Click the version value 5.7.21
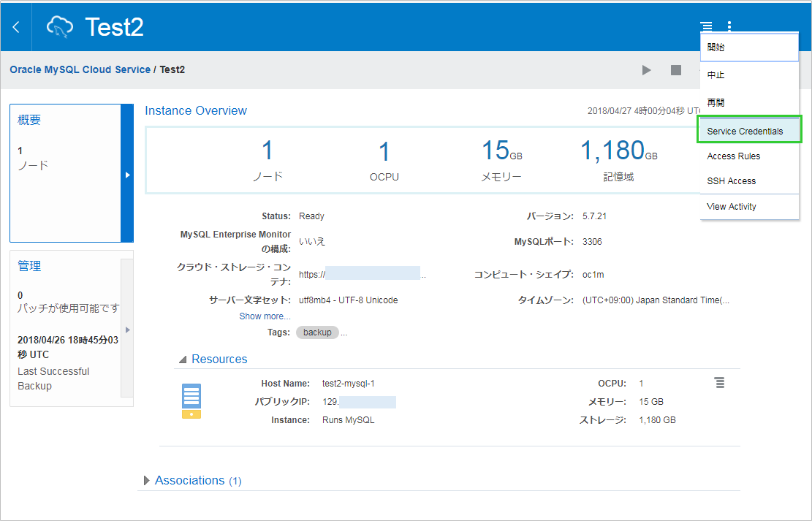Viewport: 812px width, 521px height. (x=594, y=216)
